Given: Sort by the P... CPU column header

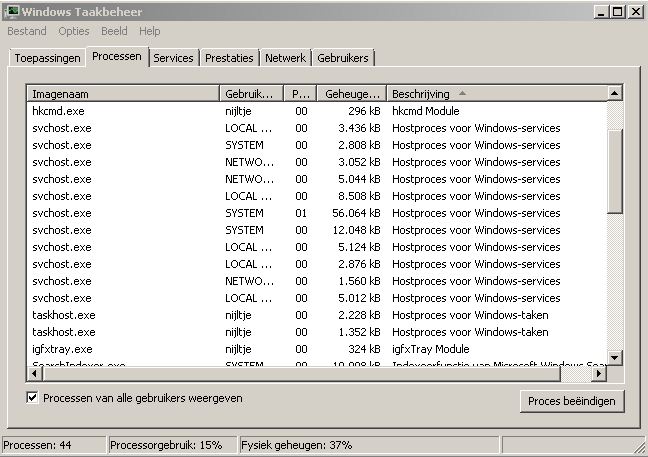Looking at the screenshot, I should tap(300, 94).
